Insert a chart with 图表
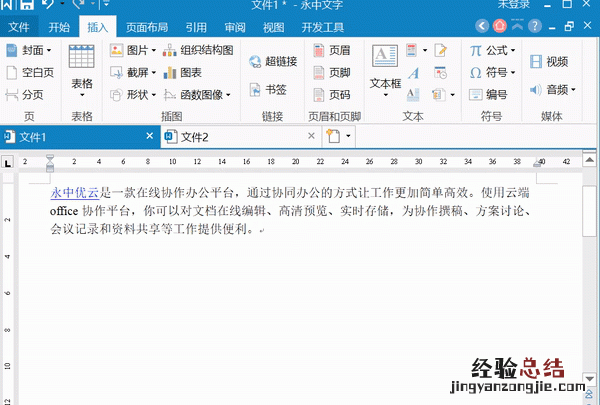 (182, 72)
